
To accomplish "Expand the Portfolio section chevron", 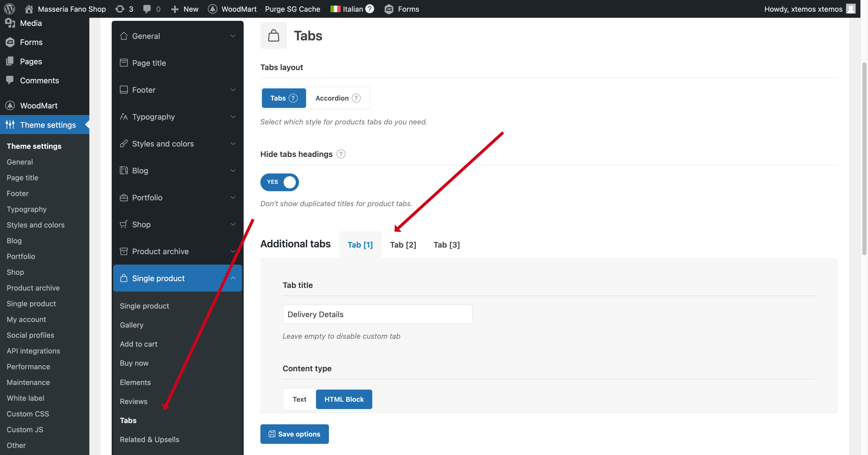I will 233,197.
